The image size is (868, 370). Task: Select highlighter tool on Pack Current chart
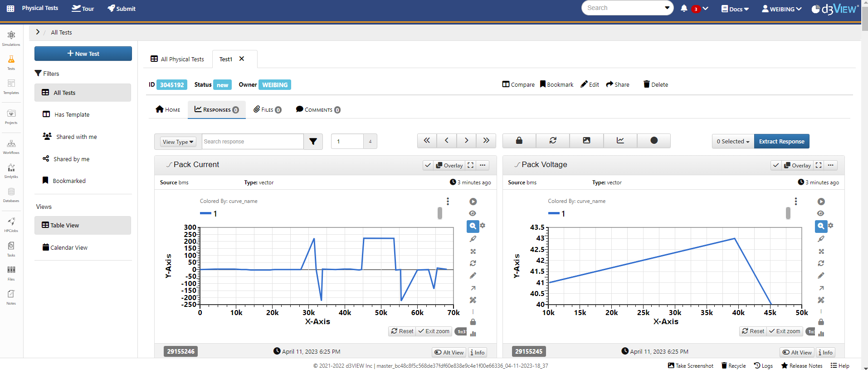(473, 239)
